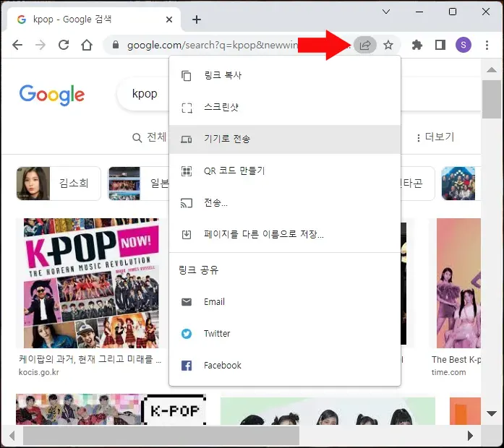Select 스크린샷 from share menu

click(285, 107)
